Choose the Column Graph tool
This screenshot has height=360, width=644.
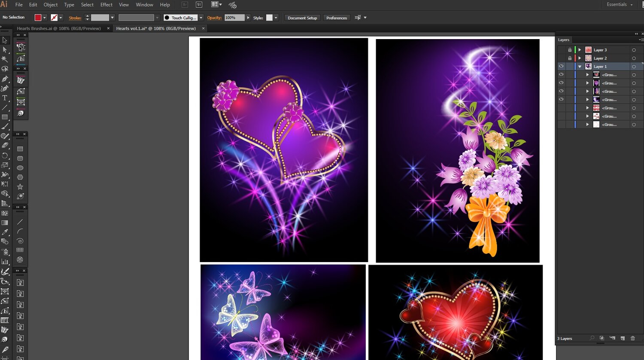(5, 261)
